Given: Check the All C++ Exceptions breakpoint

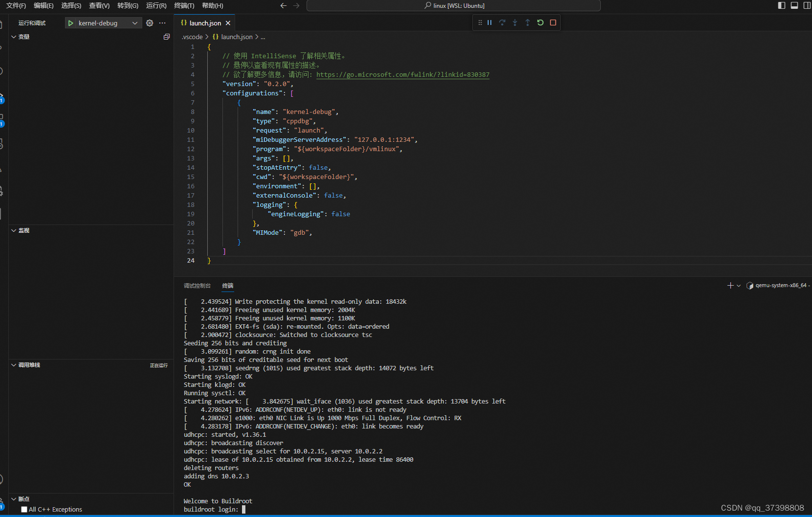Looking at the screenshot, I should (24, 509).
